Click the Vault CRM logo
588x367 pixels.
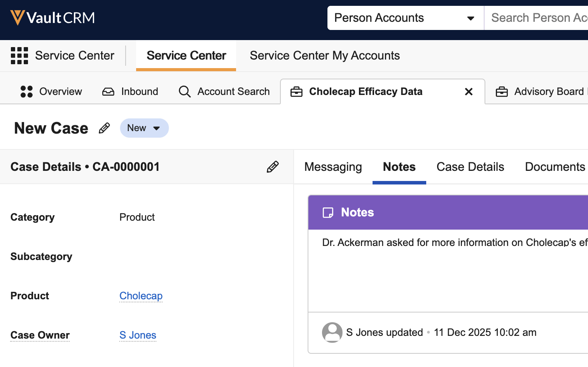pos(52,18)
